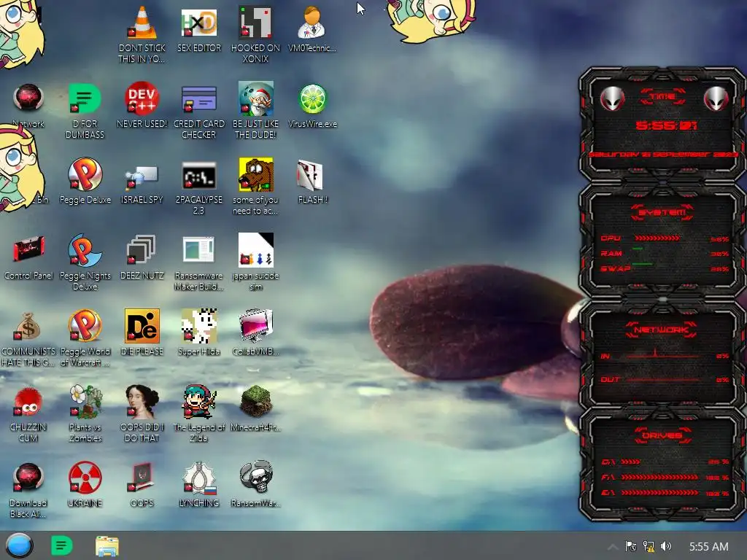Open the VM0Technic... desktop shortcut
This screenshot has height=560, width=747.
(x=312, y=24)
